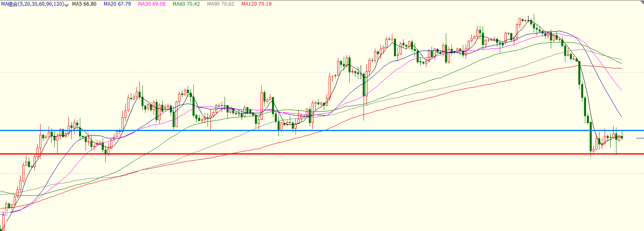Select the red horizontal support line
644x231 pixels.
point(322,154)
